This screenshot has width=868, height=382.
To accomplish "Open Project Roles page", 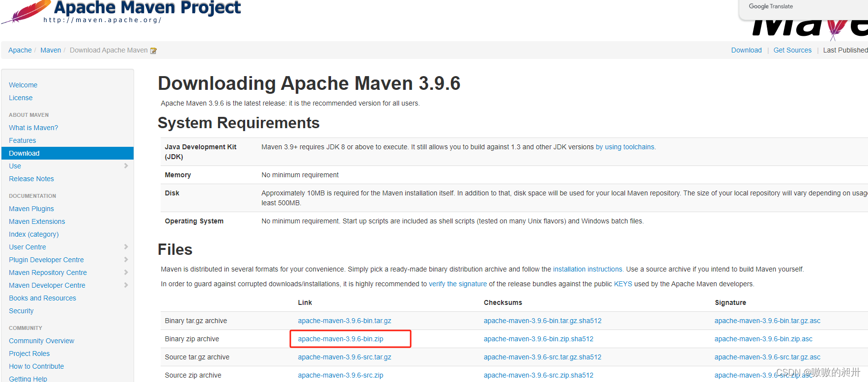I will 29,354.
